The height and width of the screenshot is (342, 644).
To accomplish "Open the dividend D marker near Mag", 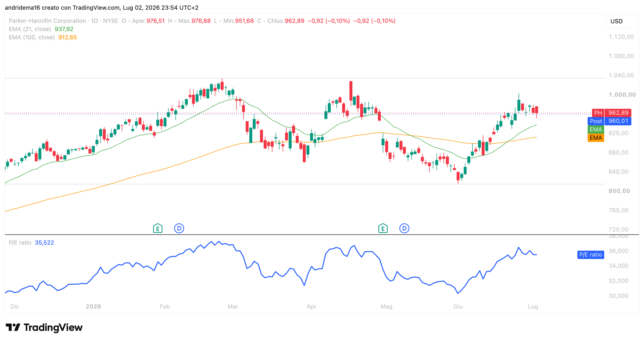I will pyautogui.click(x=404, y=228).
